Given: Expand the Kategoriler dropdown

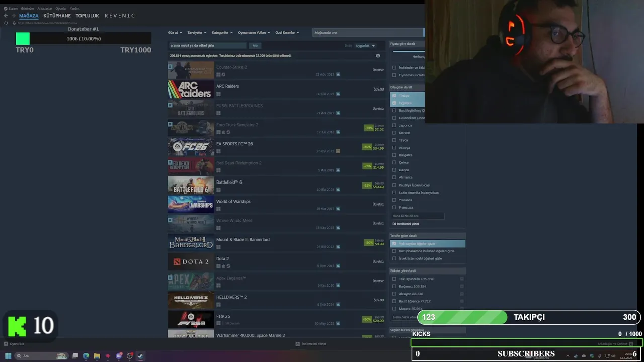Looking at the screenshot, I should pyautogui.click(x=222, y=32).
